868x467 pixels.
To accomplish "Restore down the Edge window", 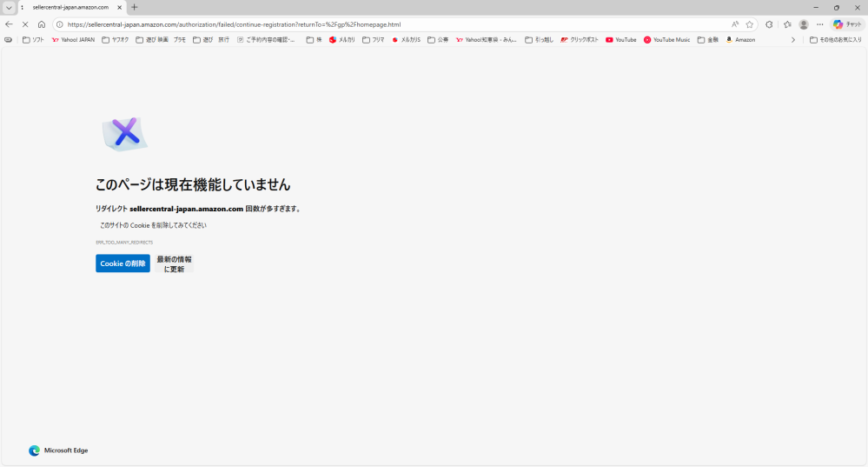I will pos(837,7).
